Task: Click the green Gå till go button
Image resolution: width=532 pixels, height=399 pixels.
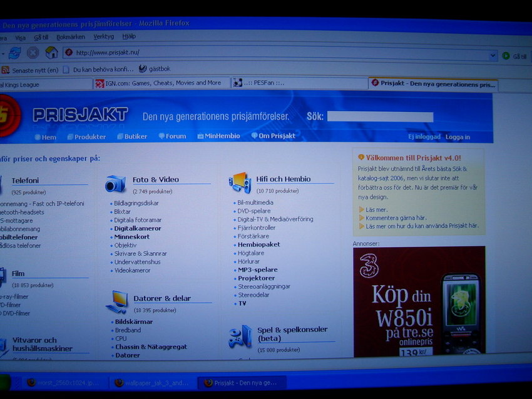Action: tap(514, 56)
